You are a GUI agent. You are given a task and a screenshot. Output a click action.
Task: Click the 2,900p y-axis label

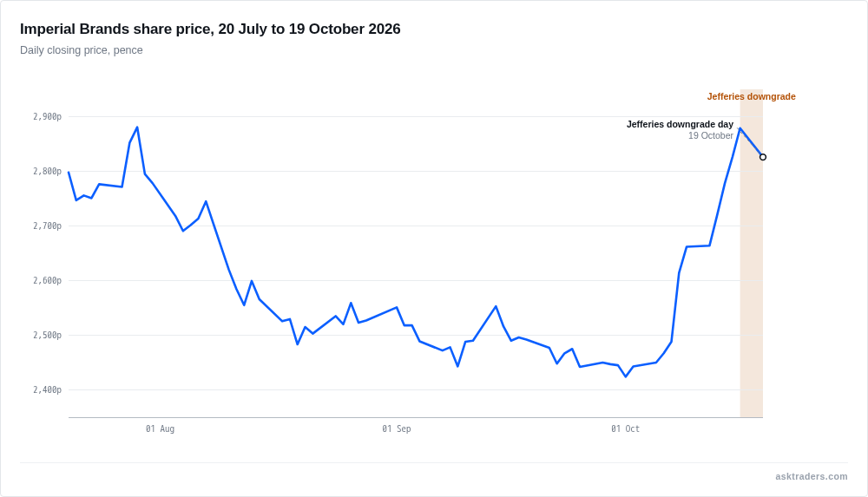point(47,117)
